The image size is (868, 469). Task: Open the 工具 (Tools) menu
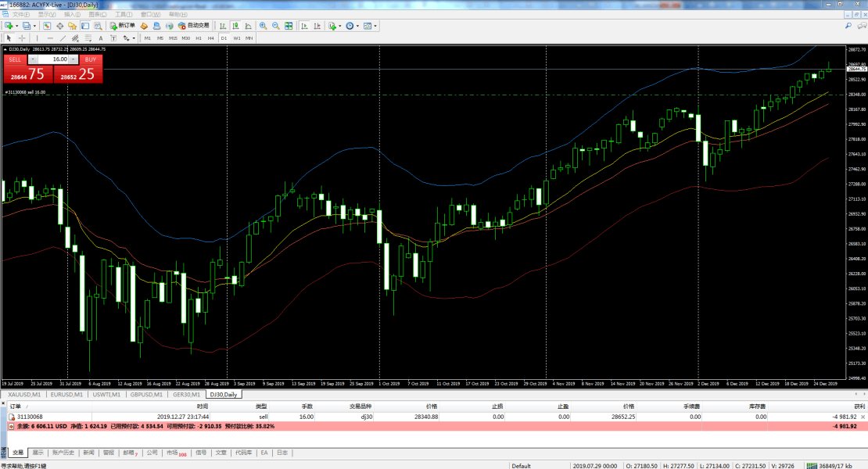click(x=123, y=14)
